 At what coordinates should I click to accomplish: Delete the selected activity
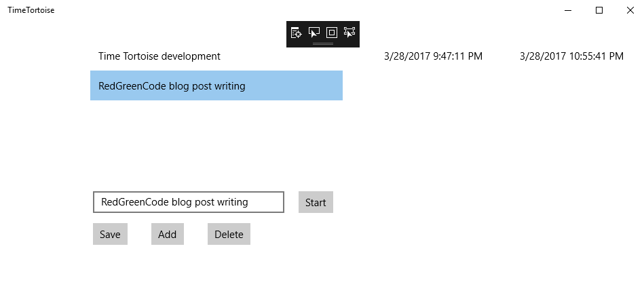pos(229,234)
